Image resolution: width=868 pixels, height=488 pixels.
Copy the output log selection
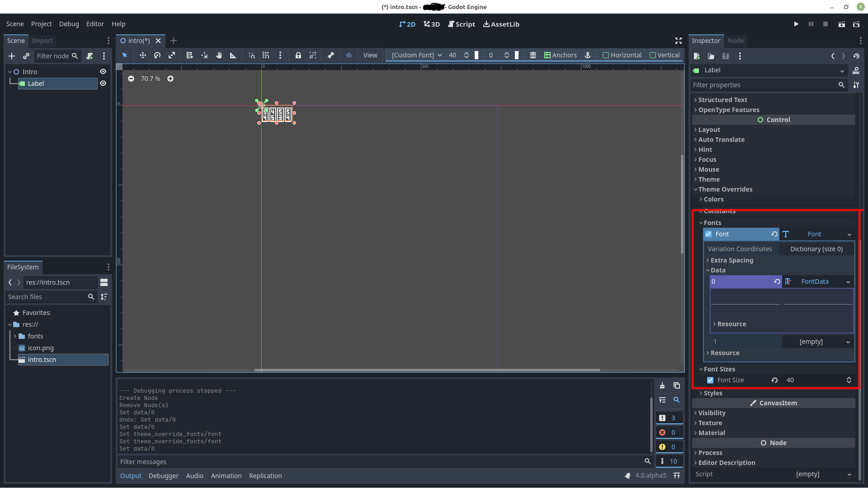click(x=677, y=385)
